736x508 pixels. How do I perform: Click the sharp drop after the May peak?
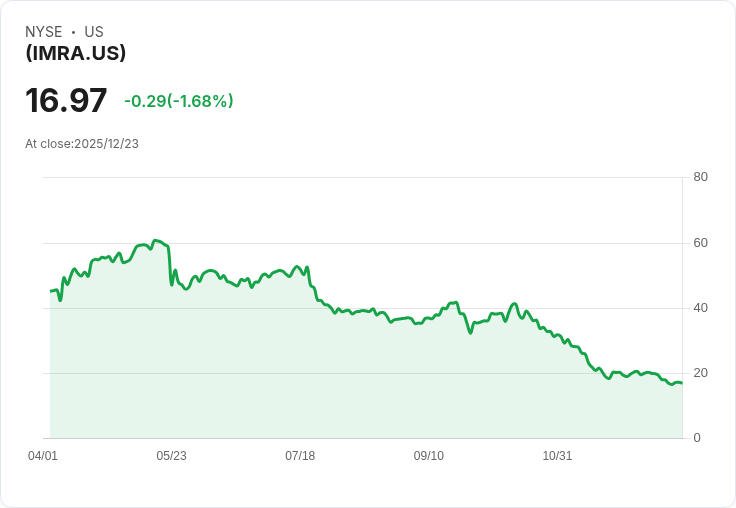coord(170,266)
